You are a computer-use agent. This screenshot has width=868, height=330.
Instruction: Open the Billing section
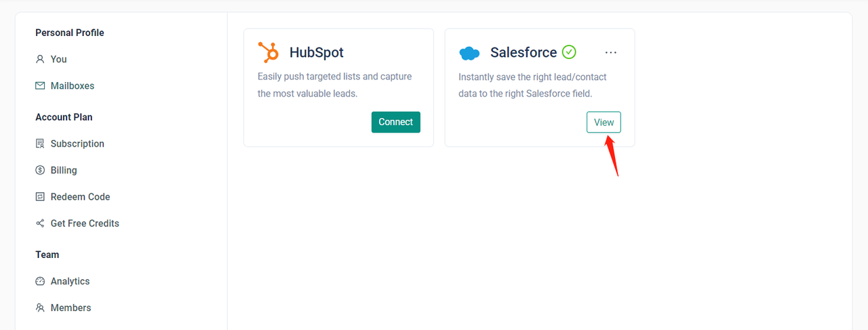pyautogui.click(x=64, y=170)
